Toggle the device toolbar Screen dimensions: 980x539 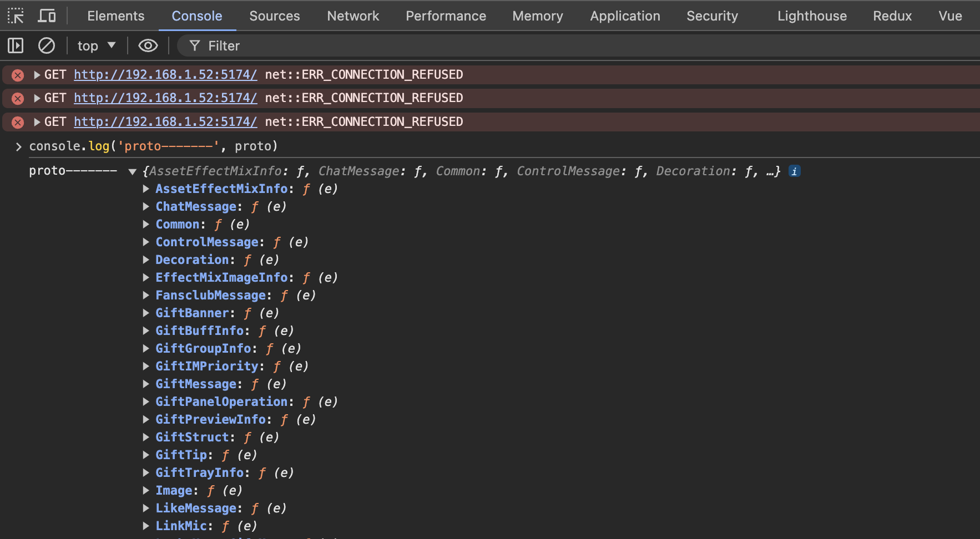tap(47, 16)
